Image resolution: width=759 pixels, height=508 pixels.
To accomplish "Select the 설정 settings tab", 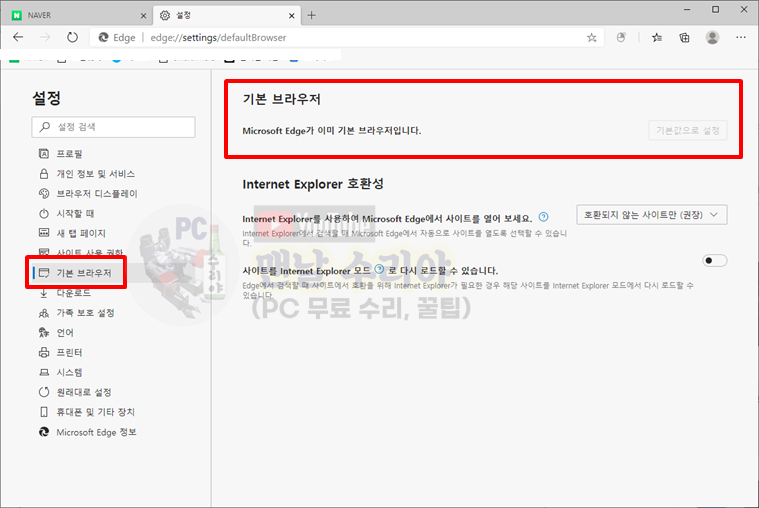I will [227, 15].
